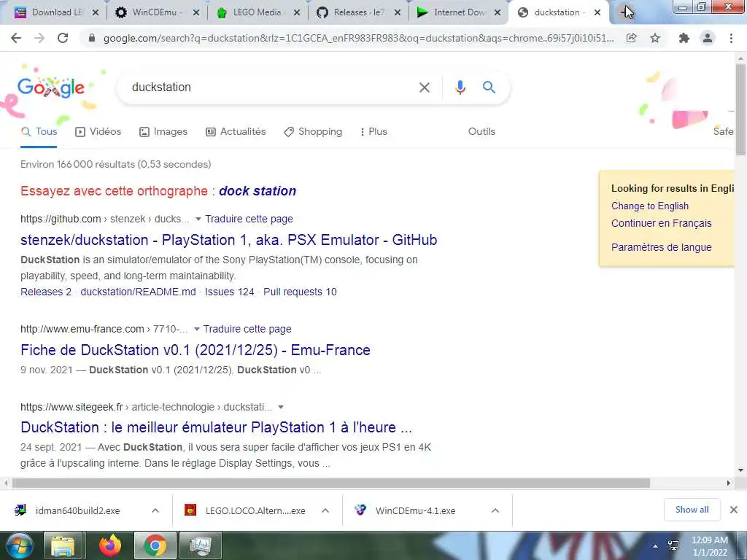Viewport: 747px width, 560px height.
Task: Click the address bar URL
Action: pos(358,38)
